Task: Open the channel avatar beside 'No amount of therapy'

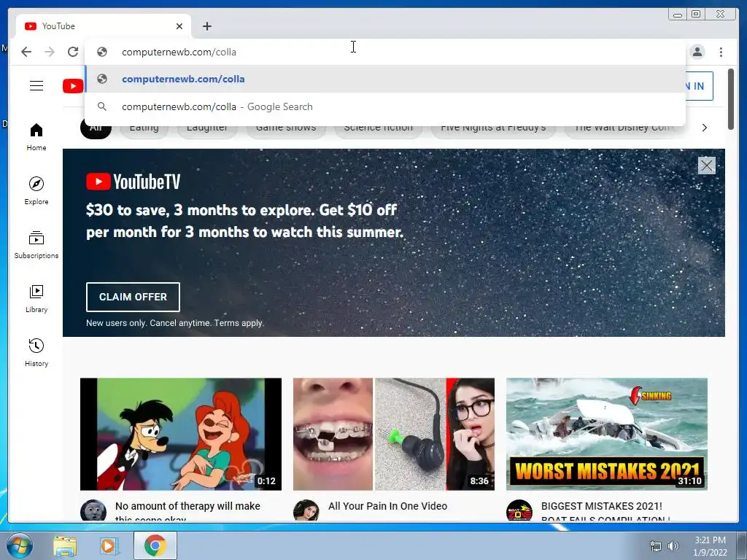Action: [x=93, y=510]
